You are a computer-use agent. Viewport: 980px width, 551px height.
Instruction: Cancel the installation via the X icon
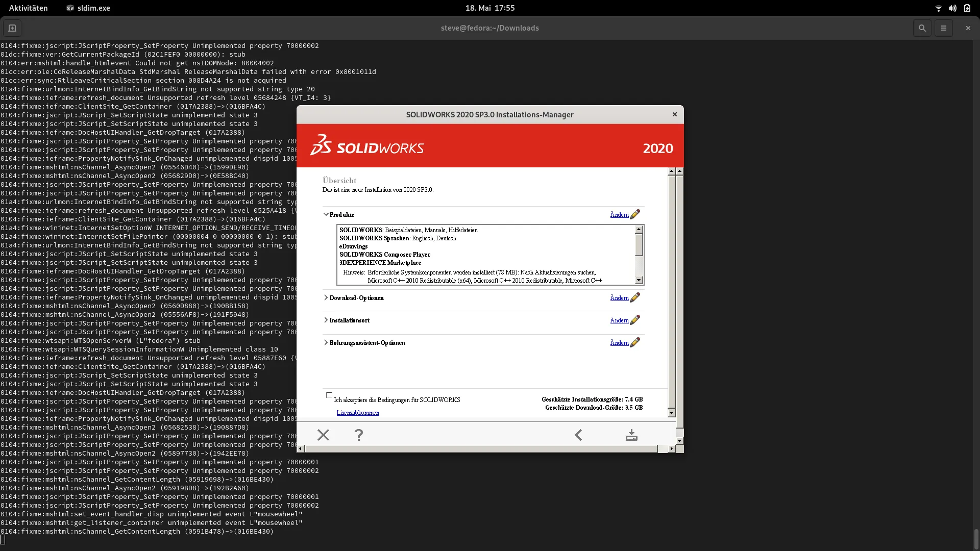[324, 435]
